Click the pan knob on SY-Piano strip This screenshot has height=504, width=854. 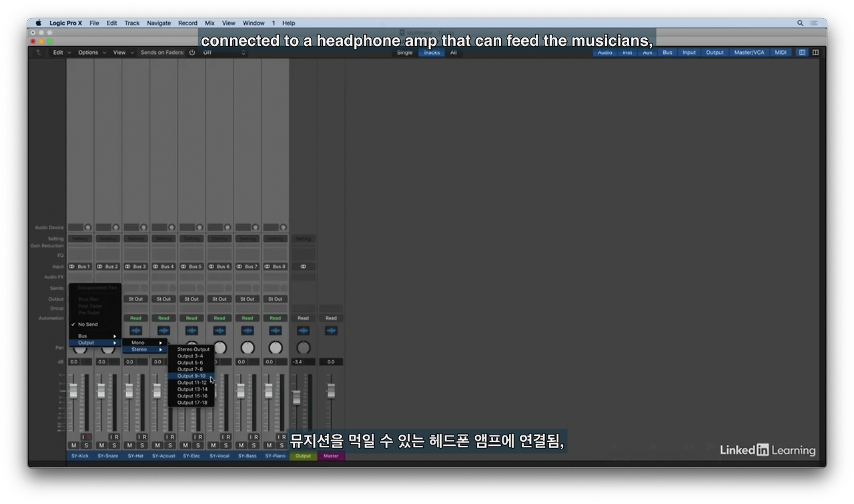(x=276, y=347)
